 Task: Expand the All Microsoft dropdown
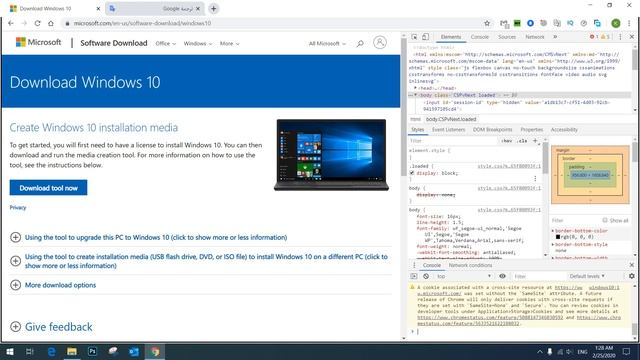(327, 43)
